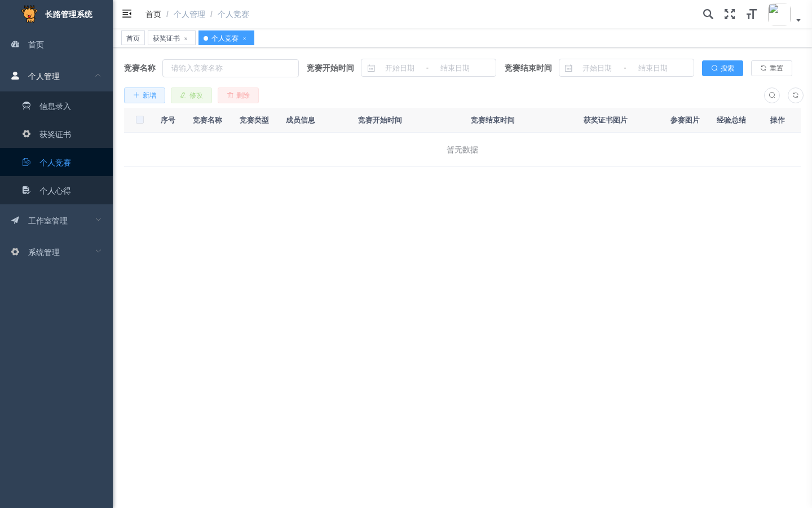Click the user avatar image
The image size is (812, 508).
[x=779, y=14]
